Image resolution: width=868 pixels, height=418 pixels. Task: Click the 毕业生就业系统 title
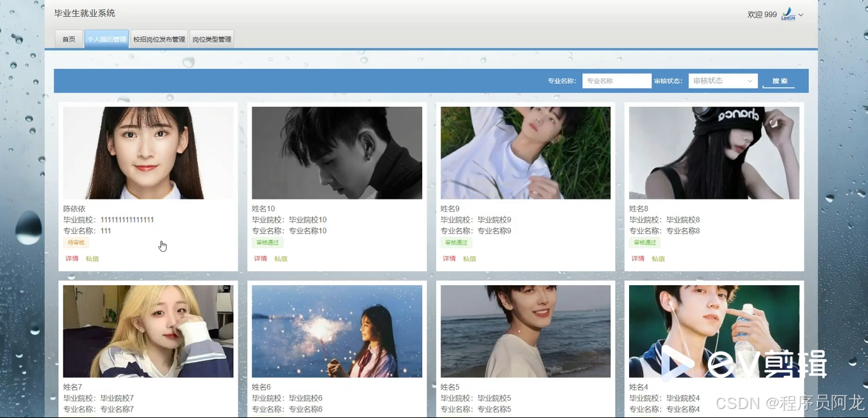point(85,13)
